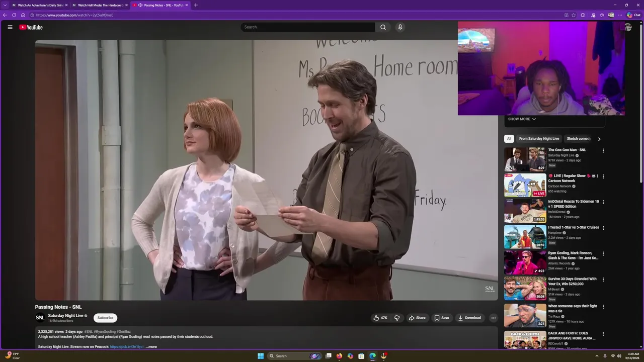Launch Firefox from the taskbar

point(339,356)
